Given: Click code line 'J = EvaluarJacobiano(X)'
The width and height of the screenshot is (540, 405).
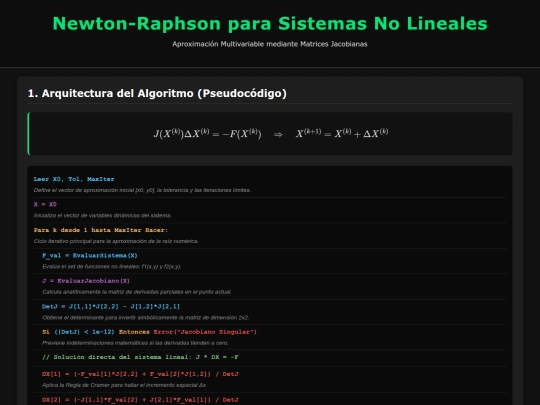Looking at the screenshot, I should coord(86,281).
